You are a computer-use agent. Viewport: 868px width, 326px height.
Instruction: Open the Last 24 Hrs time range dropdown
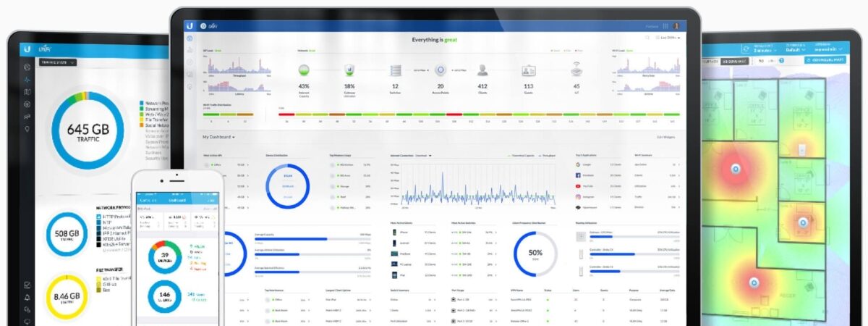point(669,37)
